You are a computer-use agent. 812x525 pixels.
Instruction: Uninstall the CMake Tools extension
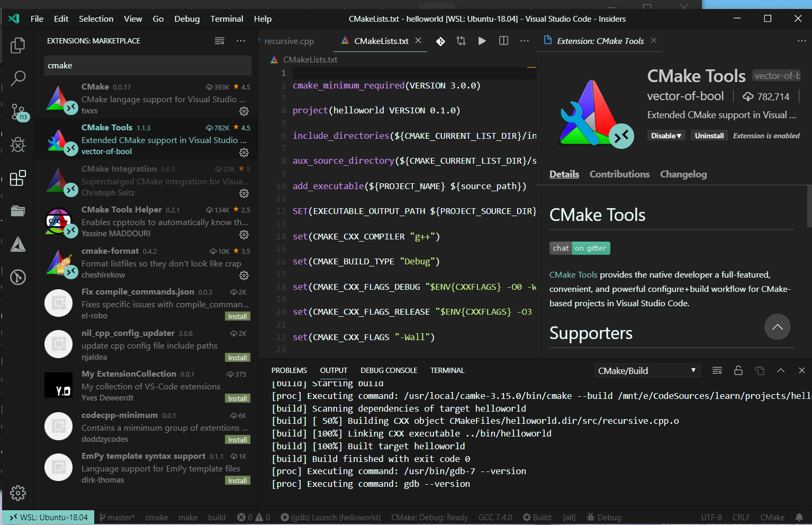tap(709, 136)
